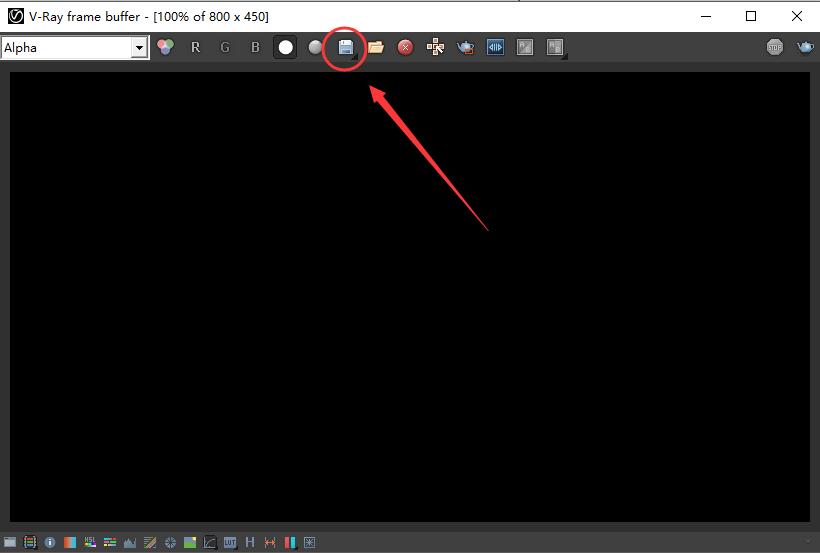820x553 pixels.
Task: Click the Alpha channel name field
Action: pyautogui.click(x=66, y=48)
